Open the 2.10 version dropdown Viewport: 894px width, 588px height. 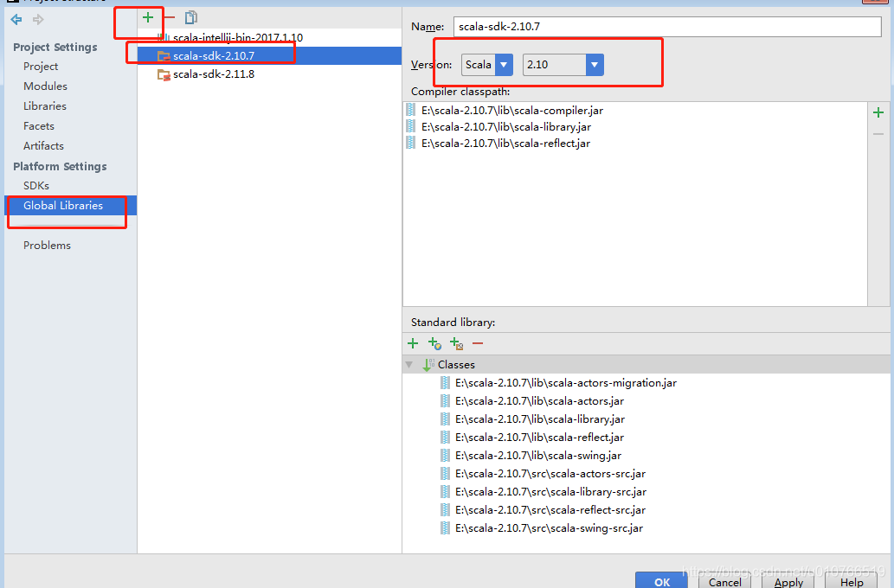pos(594,64)
